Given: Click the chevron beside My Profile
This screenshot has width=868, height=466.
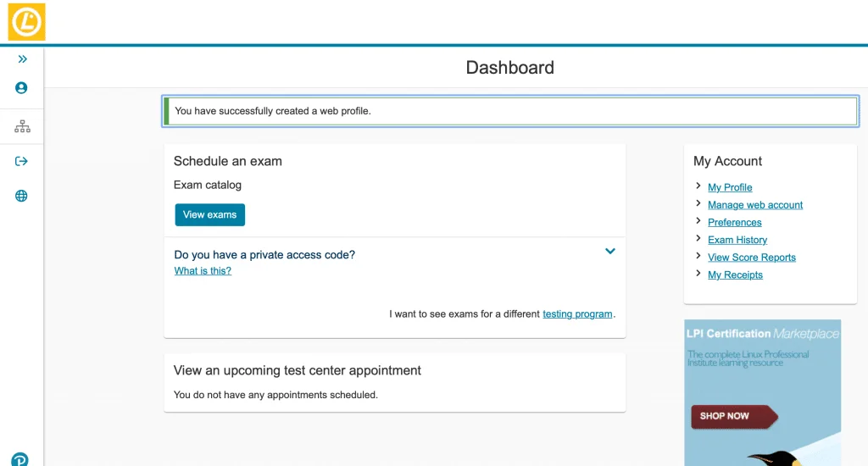Looking at the screenshot, I should pyautogui.click(x=698, y=186).
